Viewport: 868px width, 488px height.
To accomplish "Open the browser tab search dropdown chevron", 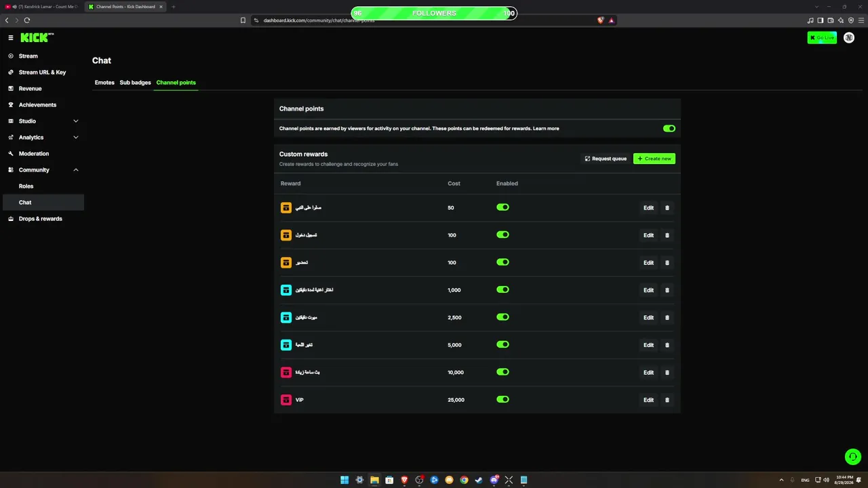I will (x=816, y=7).
